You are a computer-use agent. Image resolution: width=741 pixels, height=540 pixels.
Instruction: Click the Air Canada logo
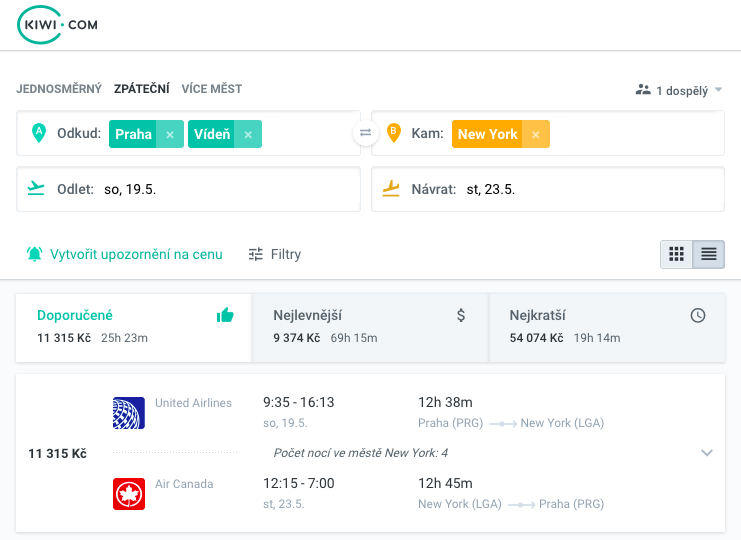click(x=129, y=494)
